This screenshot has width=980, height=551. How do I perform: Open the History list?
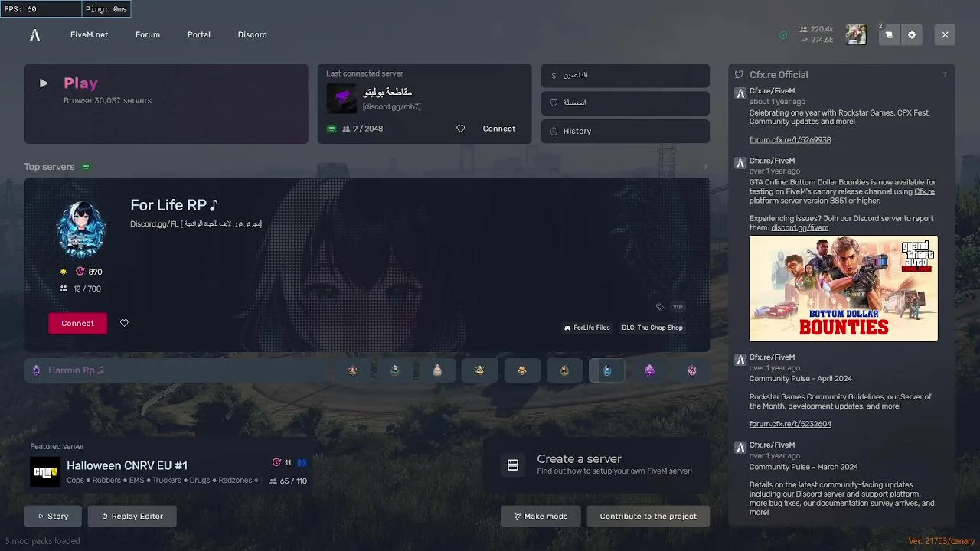pos(626,131)
